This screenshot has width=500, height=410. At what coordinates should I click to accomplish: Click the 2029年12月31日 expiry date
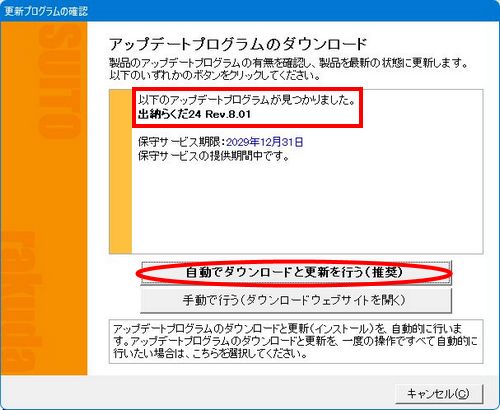265,142
